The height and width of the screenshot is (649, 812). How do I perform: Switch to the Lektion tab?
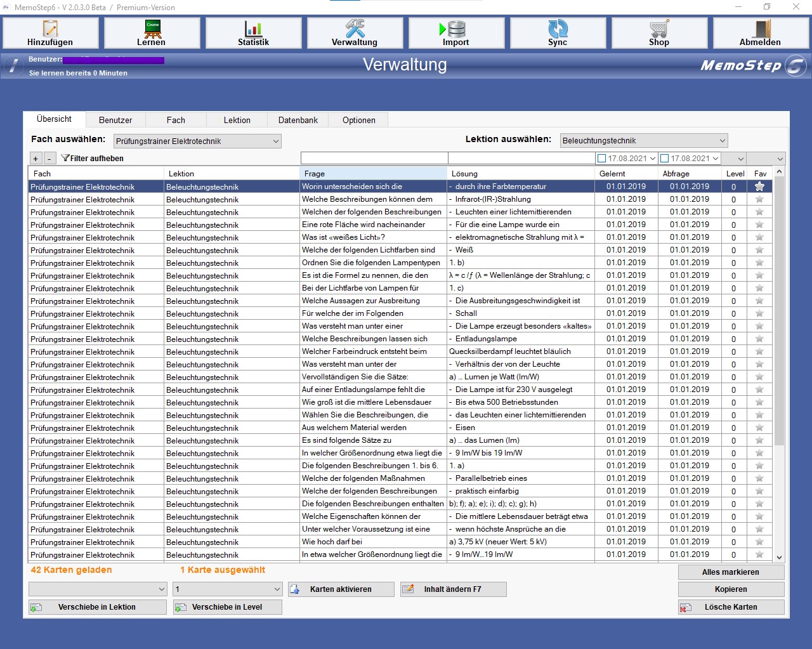point(237,120)
